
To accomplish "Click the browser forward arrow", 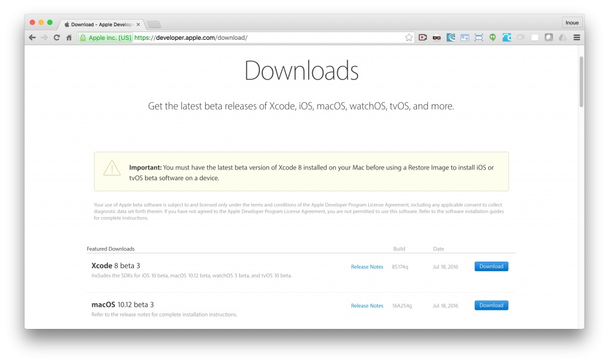I will [x=44, y=37].
